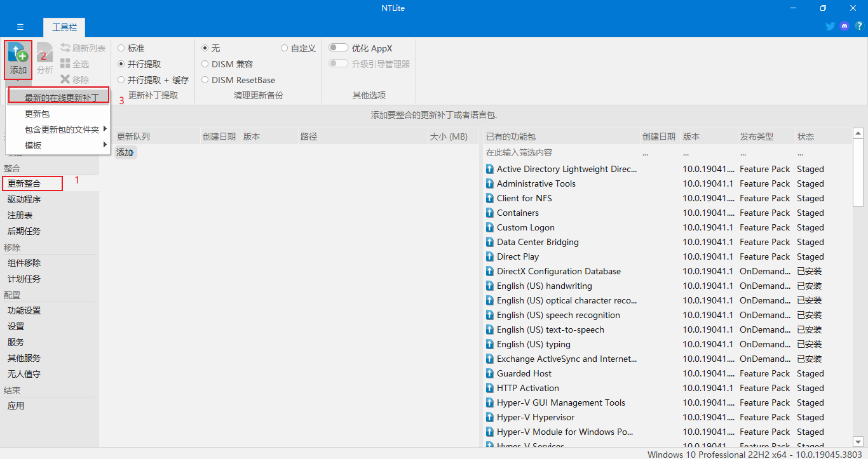Click the 移除 remove X icon

(65, 79)
